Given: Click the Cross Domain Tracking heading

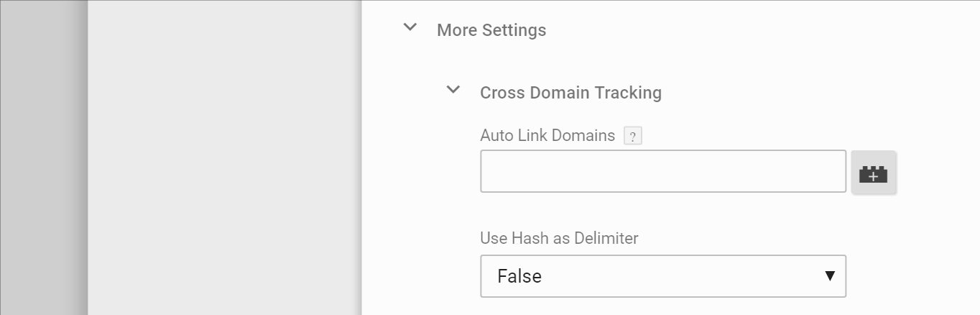Looking at the screenshot, I should 570,93.
